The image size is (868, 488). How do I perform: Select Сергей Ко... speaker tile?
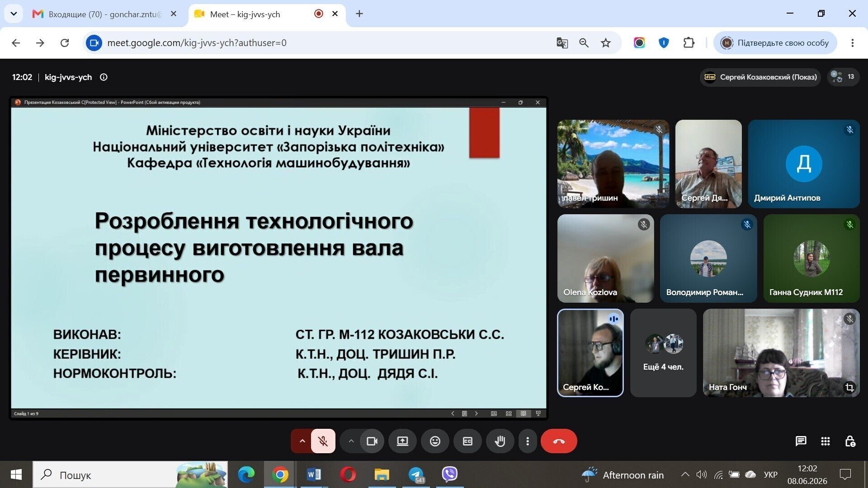(590, 353)
